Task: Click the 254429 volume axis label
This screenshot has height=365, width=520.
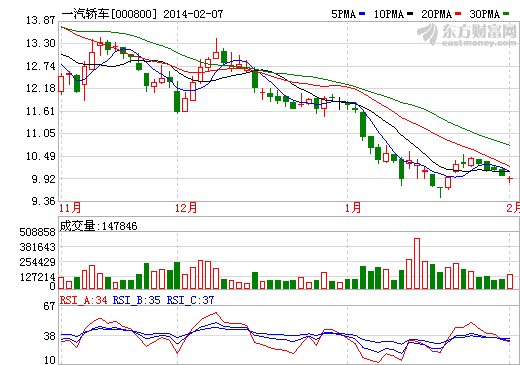Action: pos(38,262)
